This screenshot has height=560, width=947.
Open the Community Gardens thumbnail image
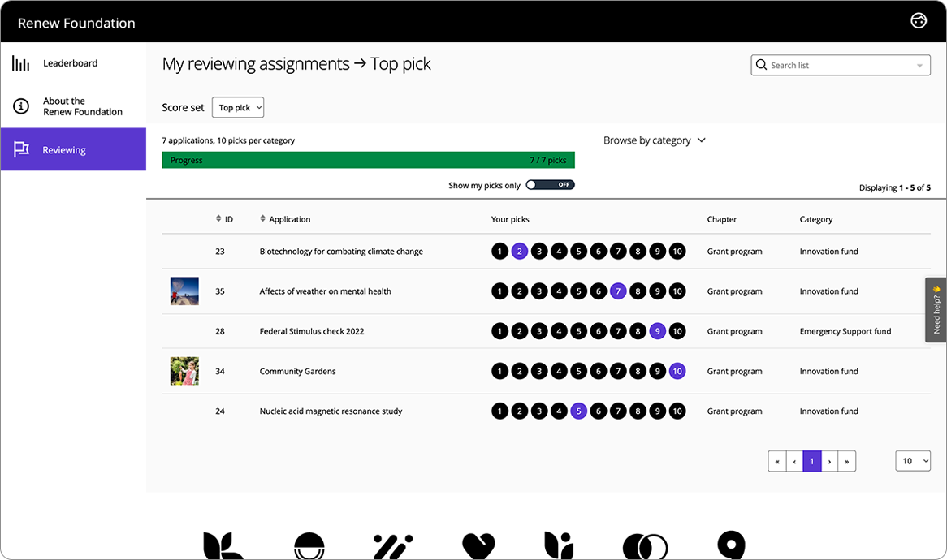click(184, 371)
